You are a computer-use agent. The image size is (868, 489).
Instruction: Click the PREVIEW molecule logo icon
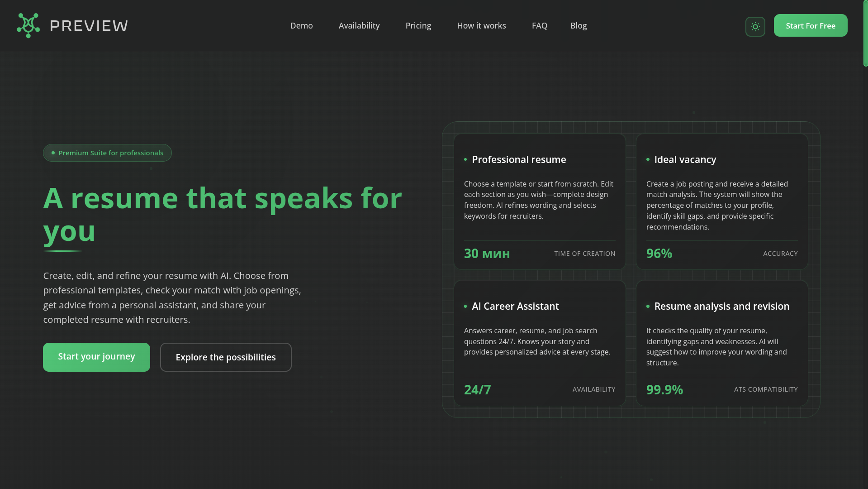tap(28, 25)
